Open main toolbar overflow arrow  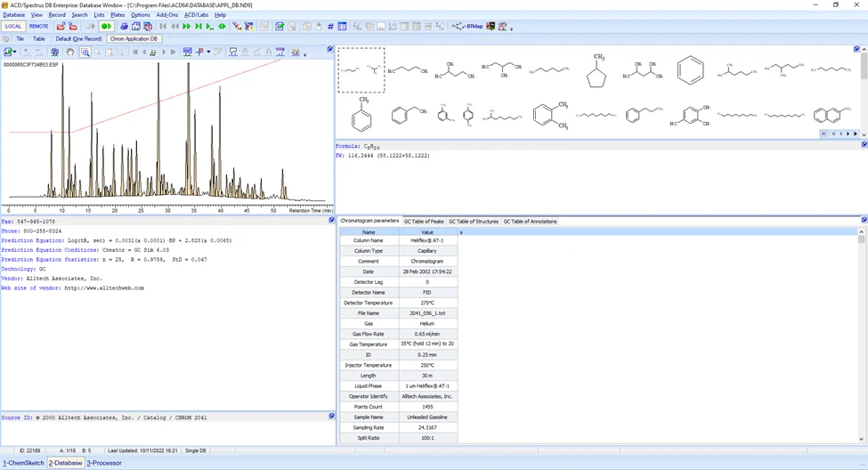pyautogui.click(x=512, y=28)
